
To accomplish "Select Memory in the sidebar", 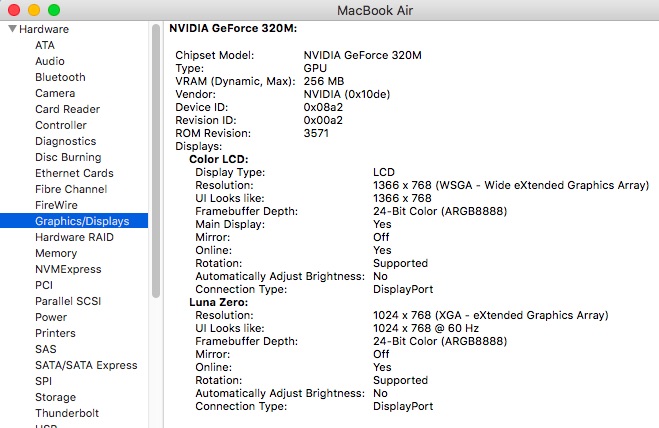I will 56,253.
